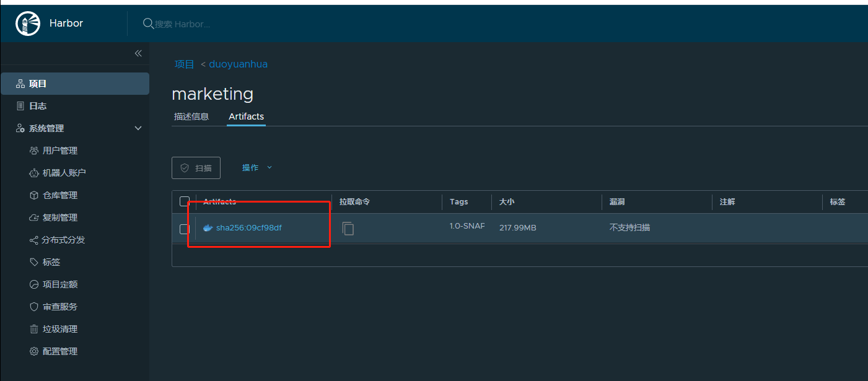This screenshot has height=381, width=868.
Task: Select all artifacts with header checkbox
Action: [184, 201]
